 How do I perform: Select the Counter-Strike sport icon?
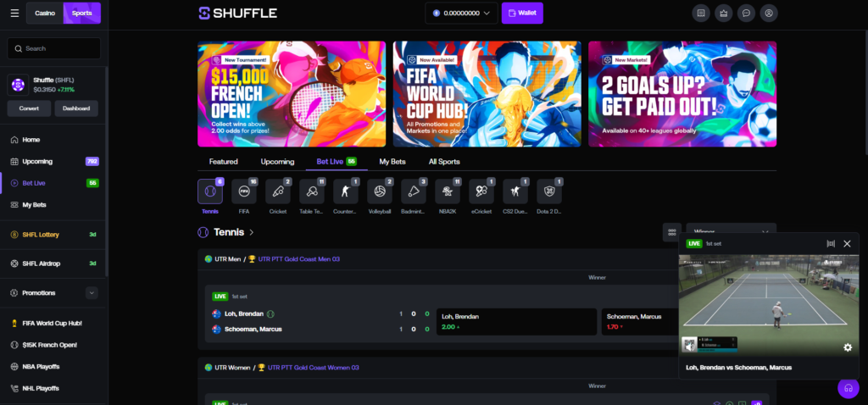346,191
